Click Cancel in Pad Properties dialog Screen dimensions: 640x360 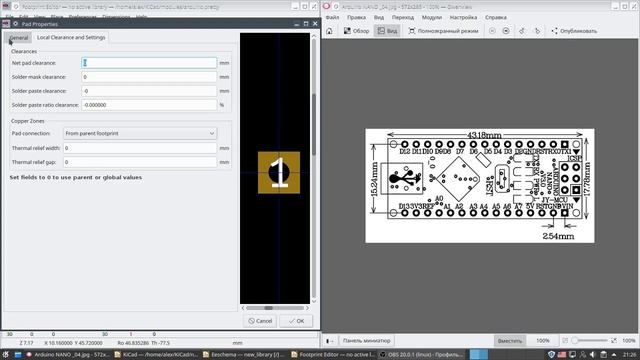point(260,321)
